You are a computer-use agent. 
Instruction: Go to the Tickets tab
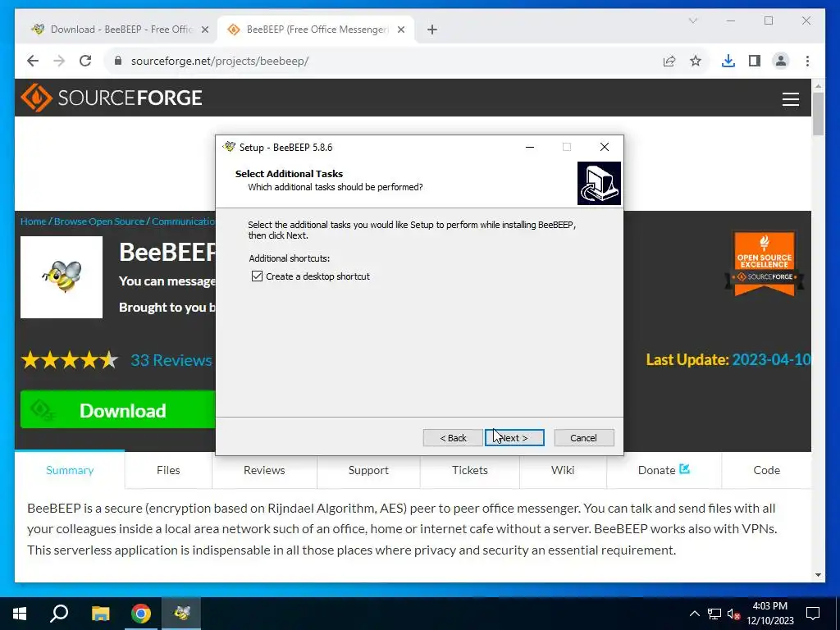(470, 470)
